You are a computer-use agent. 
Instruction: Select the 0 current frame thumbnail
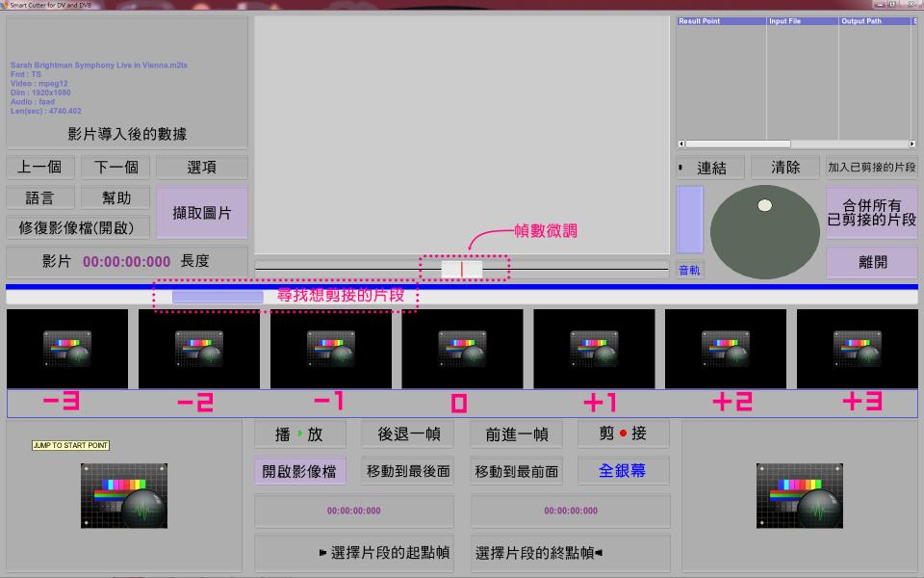pyautogui.click(x=462, y=348)
